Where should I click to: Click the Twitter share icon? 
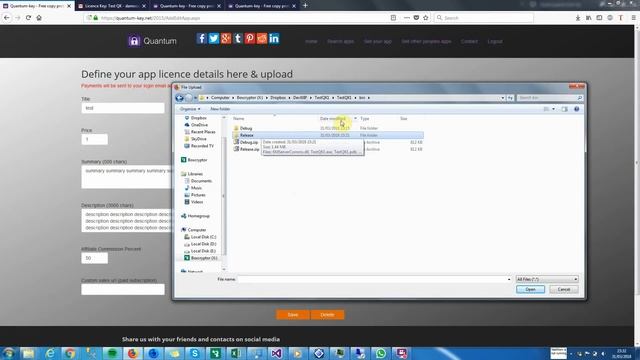(x=213, y=38)
